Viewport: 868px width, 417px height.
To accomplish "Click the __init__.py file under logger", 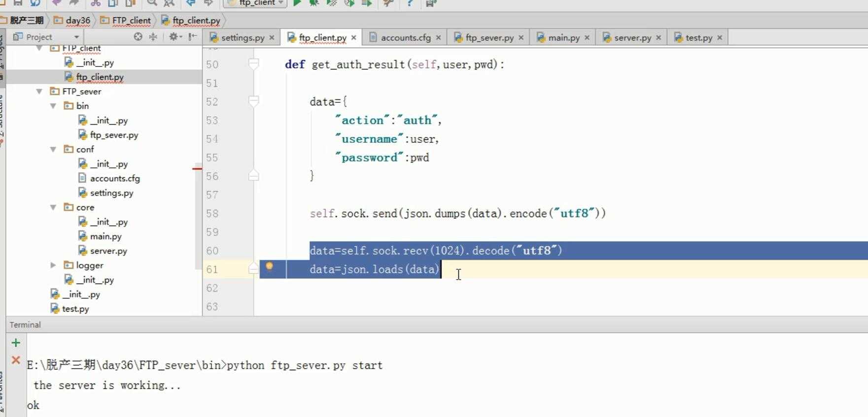I will point(95,280).
